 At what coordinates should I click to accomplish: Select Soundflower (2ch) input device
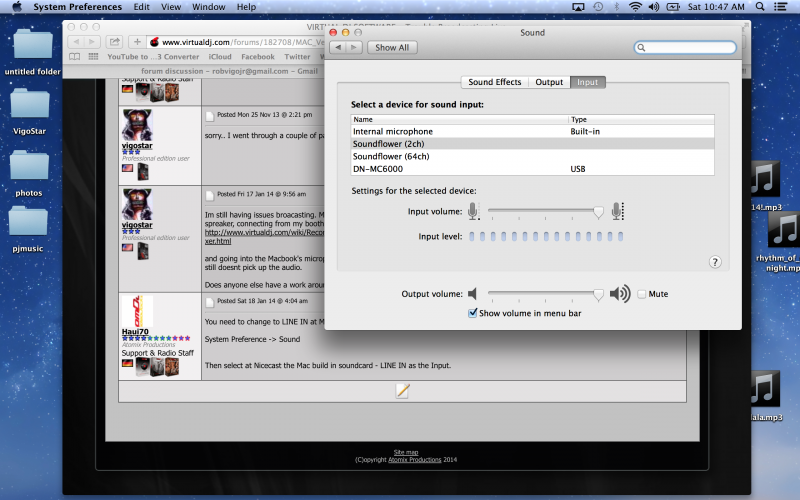(532, 144)
